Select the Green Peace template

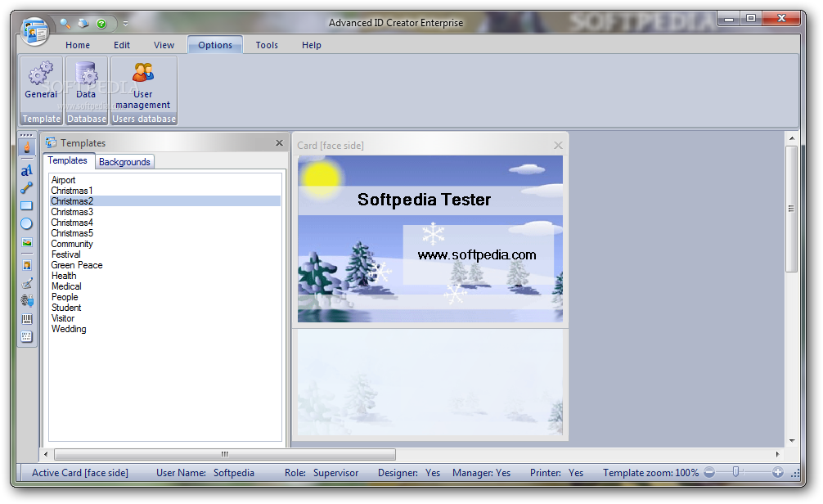[165, 265]
